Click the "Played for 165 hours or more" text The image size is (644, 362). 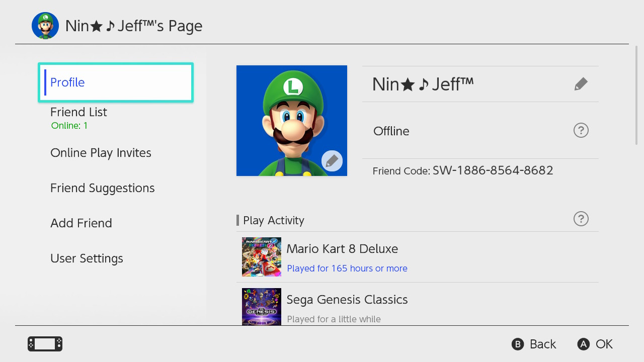coord(347,268)
